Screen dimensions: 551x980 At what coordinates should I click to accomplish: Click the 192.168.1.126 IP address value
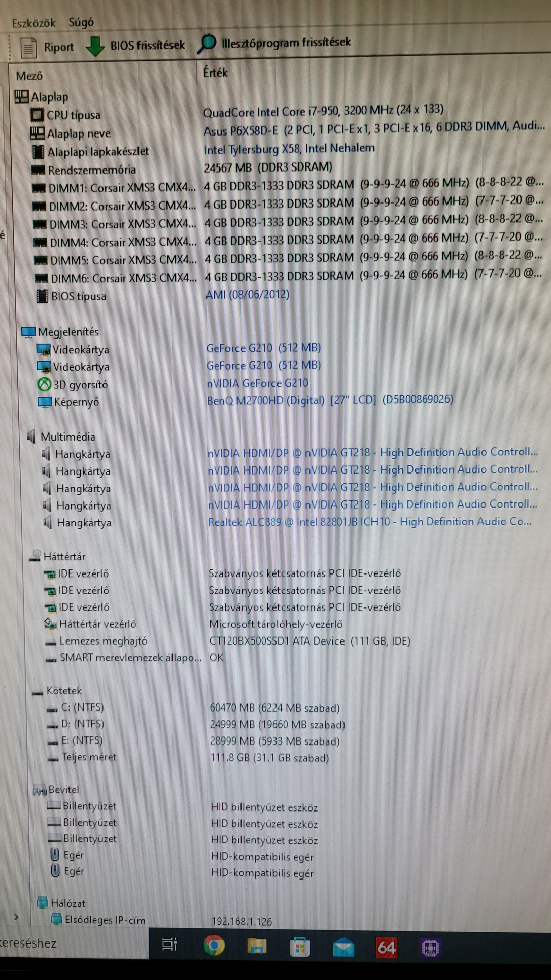(242, 921)
